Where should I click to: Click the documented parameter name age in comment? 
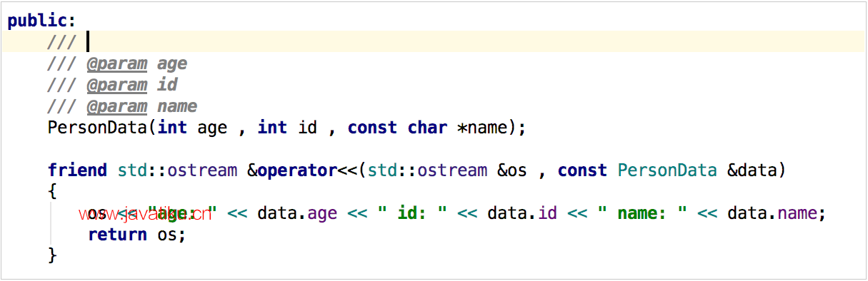point(172,64)
